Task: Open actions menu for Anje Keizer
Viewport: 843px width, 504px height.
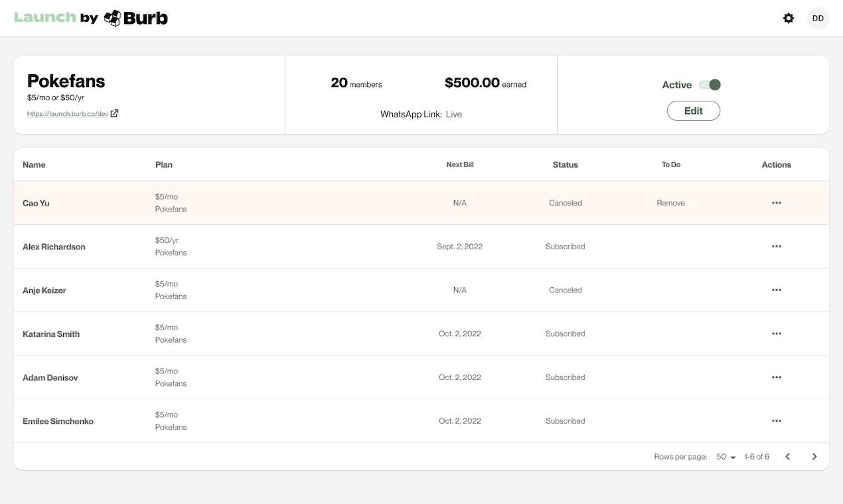Action: tap(777, 290)
